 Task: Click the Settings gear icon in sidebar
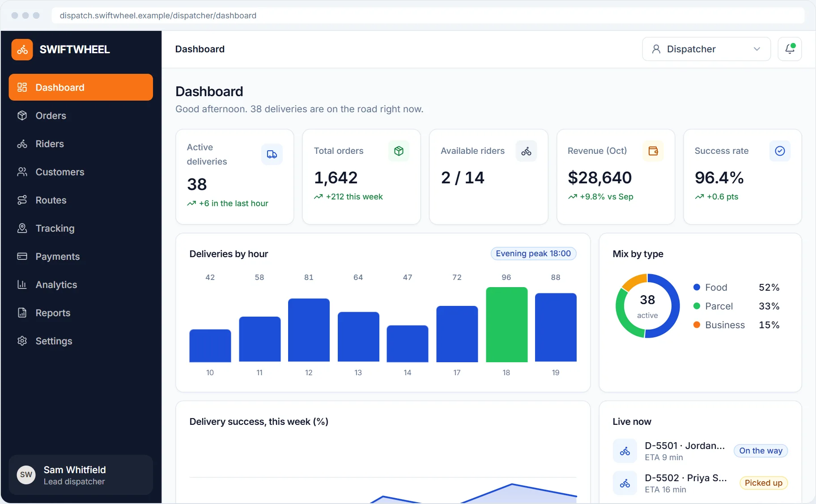click(22, 341)
